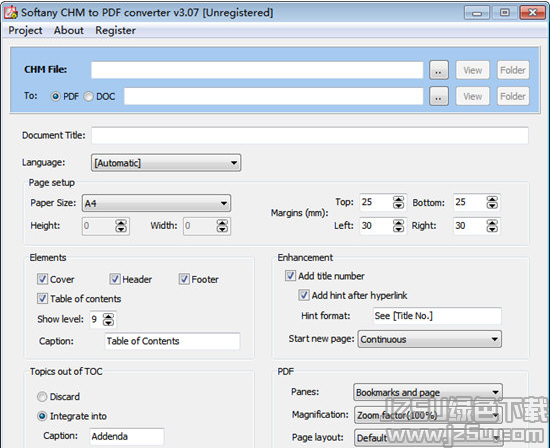Click the Softany app icon in title bar
Image resolution: width=550 pixels, height=448 pixels.
10,12
